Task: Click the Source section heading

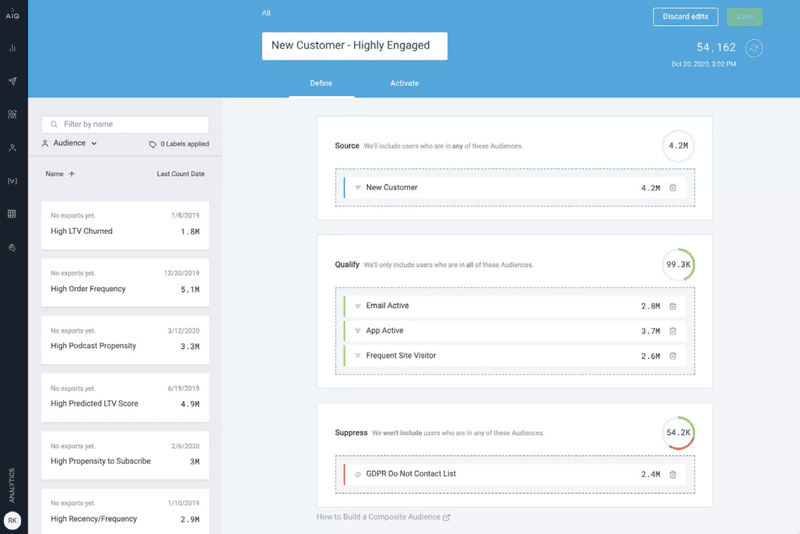Action: (347, 146)
